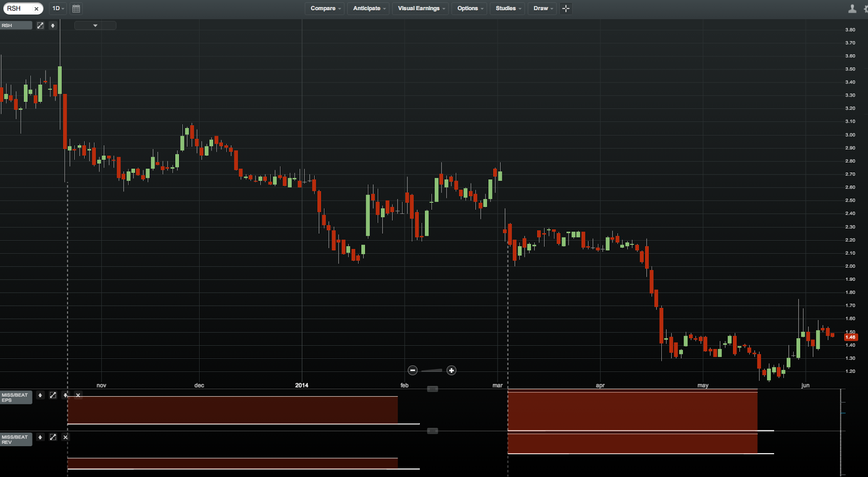The width and height of the screenshot is (868, 477).
Task: Maximize the MISS/BEAT REV panel
Action: [x=53, y=437]
